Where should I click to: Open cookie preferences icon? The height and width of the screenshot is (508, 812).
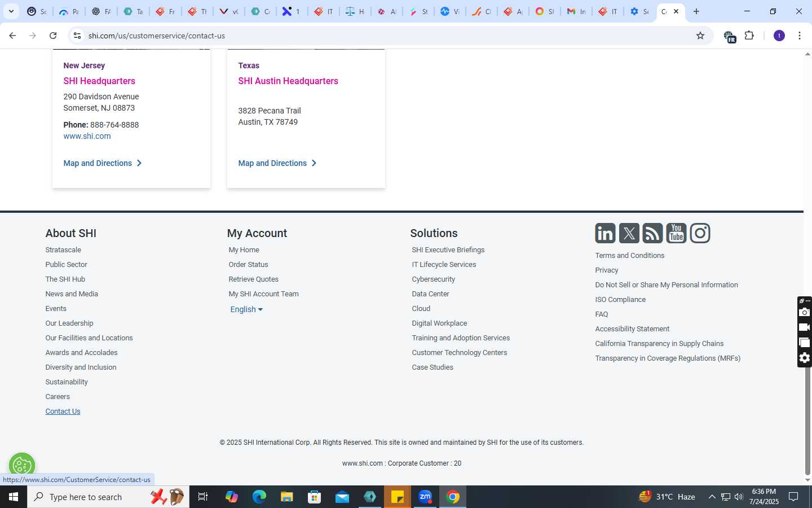pos(22,466)
